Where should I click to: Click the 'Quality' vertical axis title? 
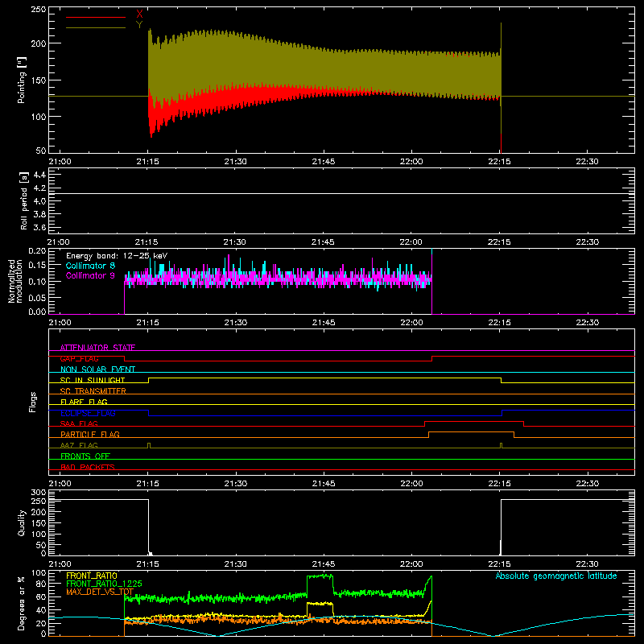pyautogui.click(x=22, y=522)
